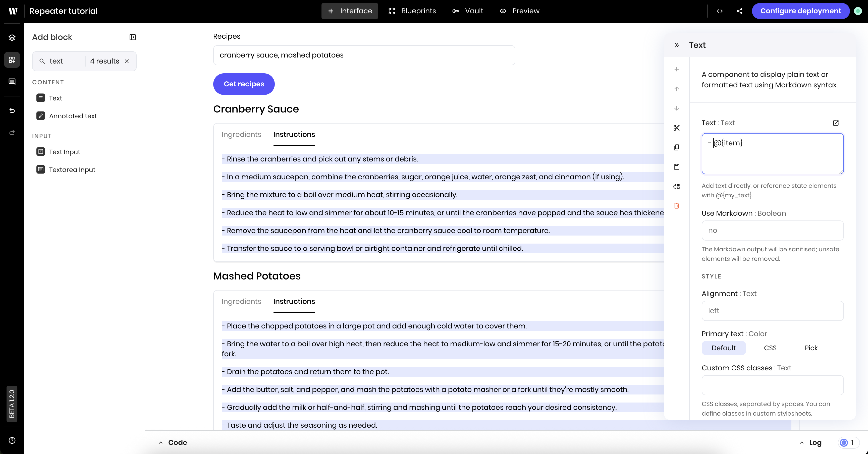Click Configure deployment button
868x454 pixels.
(x=800, y=11)
